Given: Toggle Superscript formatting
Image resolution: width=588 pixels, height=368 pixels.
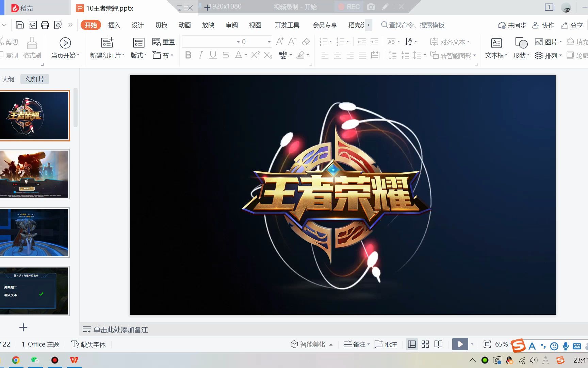Looking at the screenshot, I should click(255, 55).
